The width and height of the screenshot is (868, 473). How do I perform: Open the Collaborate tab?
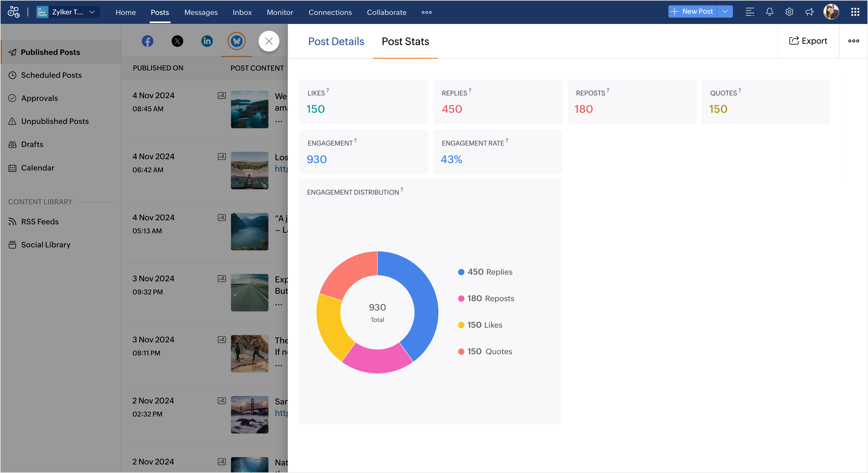pos(387,12)
